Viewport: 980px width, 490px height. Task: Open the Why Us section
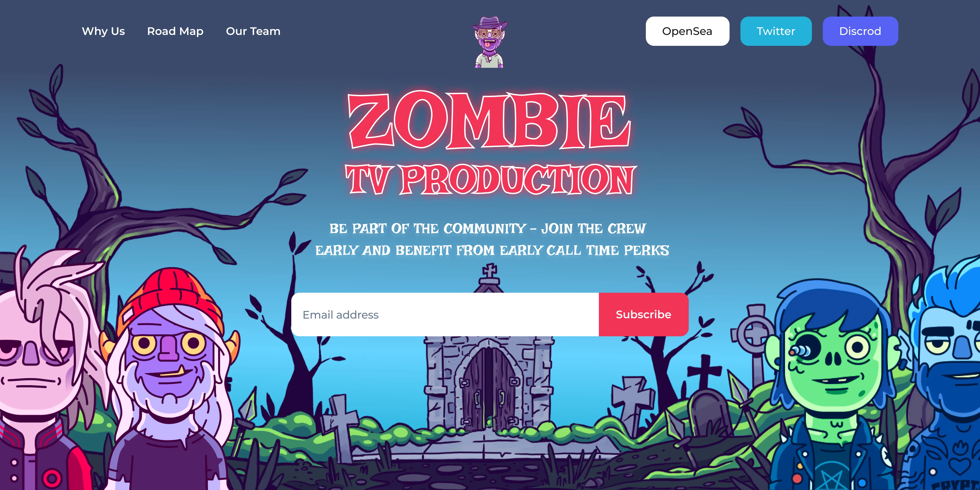click(x=103, y=31)
